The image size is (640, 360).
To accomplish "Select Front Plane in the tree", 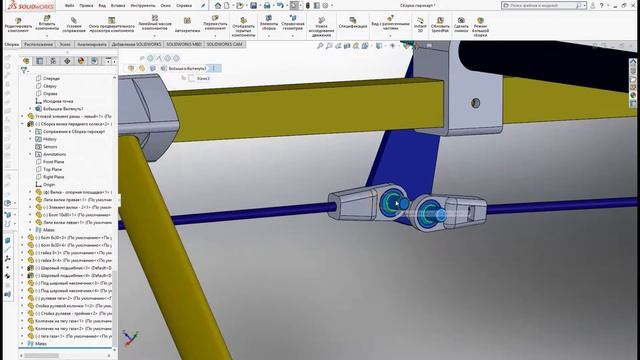I will tap(53, 162).
